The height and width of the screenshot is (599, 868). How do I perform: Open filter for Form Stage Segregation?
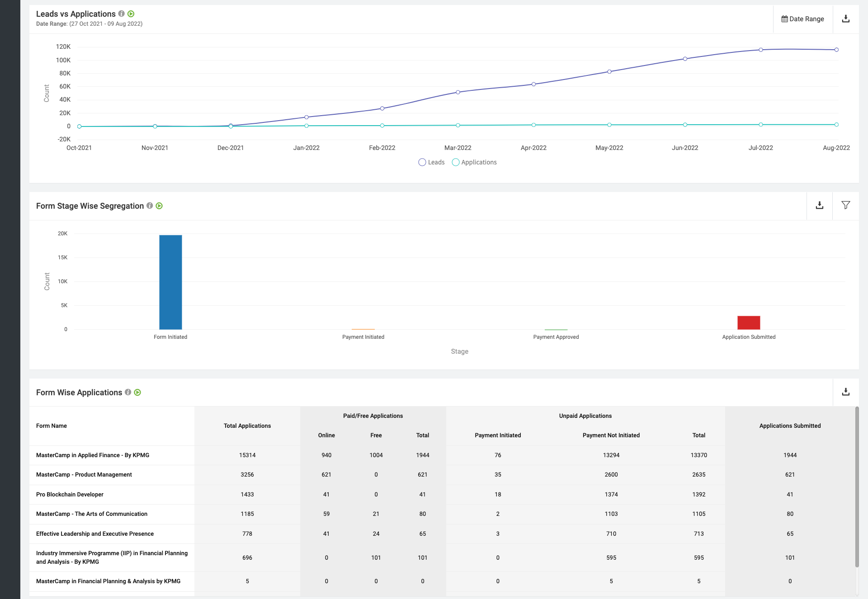(x=845, y=206)
